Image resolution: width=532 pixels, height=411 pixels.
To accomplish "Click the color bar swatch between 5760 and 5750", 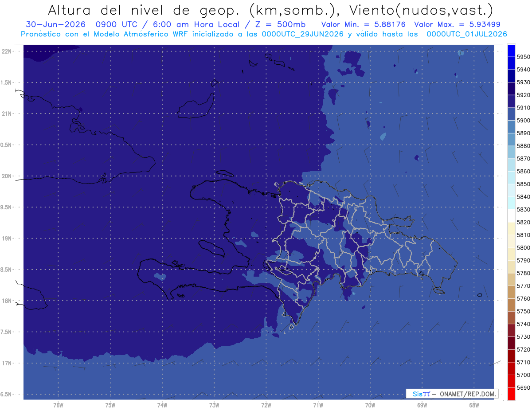I will [x=511, y=305].
